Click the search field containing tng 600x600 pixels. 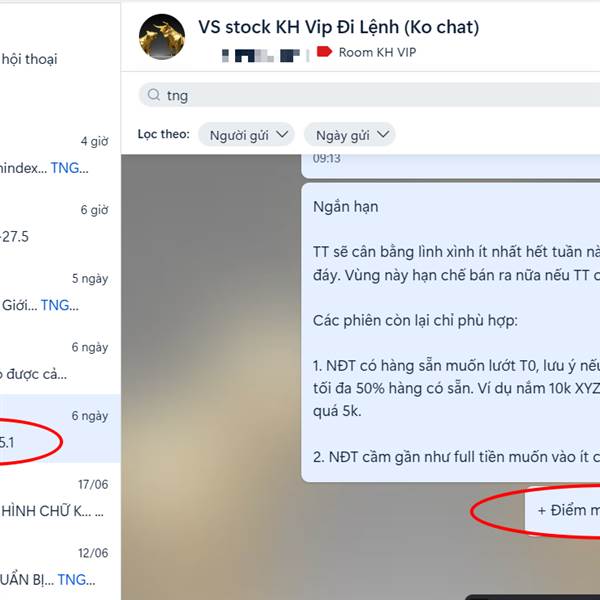(369, 95)
